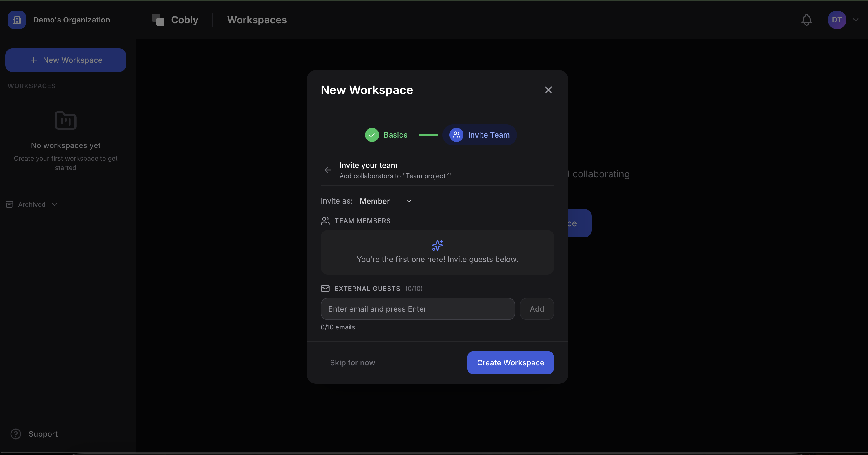Click the Create Workspace button

[x=510, y=363]
